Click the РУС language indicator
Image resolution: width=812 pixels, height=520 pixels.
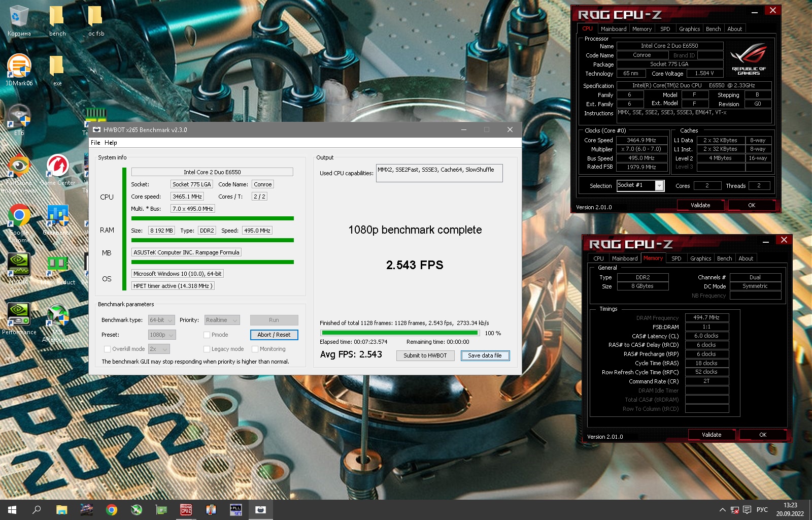click(x=762, y=510)
